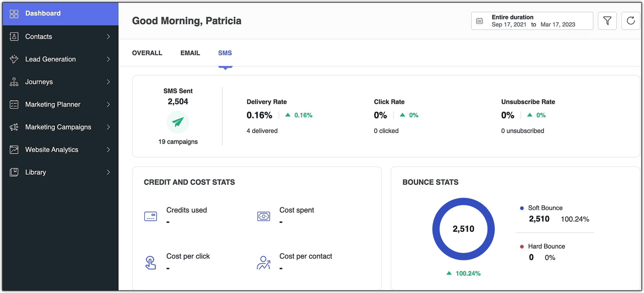Viewport: 644px width, 293px height.
Task: Click the Credits used card icon
Action: pos(151,216)
